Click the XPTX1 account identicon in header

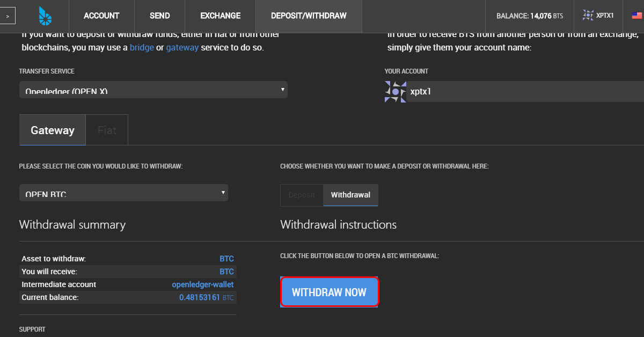coord(588,16)
